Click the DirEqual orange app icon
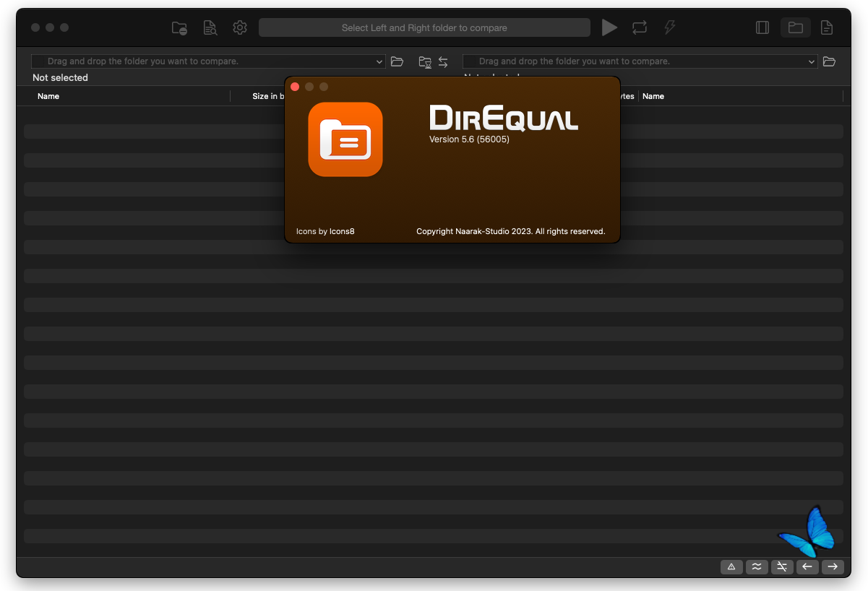Screen dimensions: 868x591 coord(345,139)
